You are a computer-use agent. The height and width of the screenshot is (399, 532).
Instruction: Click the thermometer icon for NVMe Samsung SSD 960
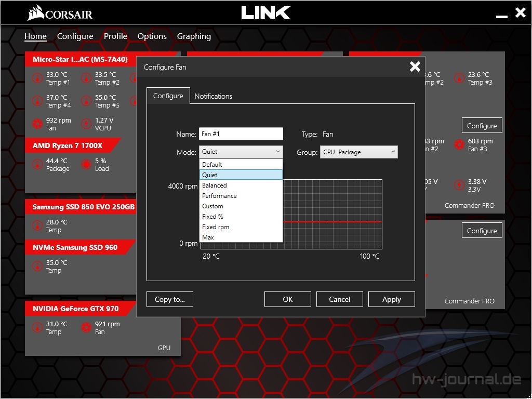tap(37, 266)
